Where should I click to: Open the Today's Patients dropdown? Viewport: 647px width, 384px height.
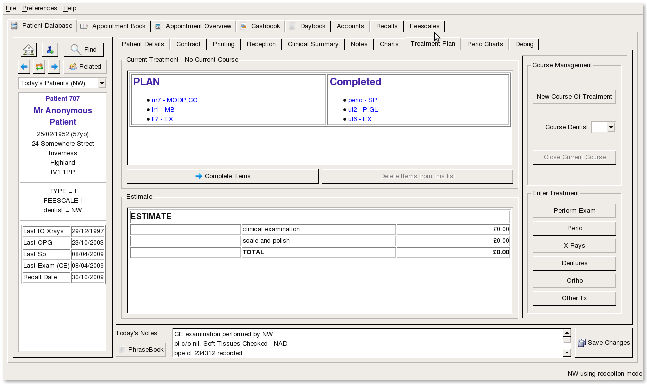[x=62, y=83]
